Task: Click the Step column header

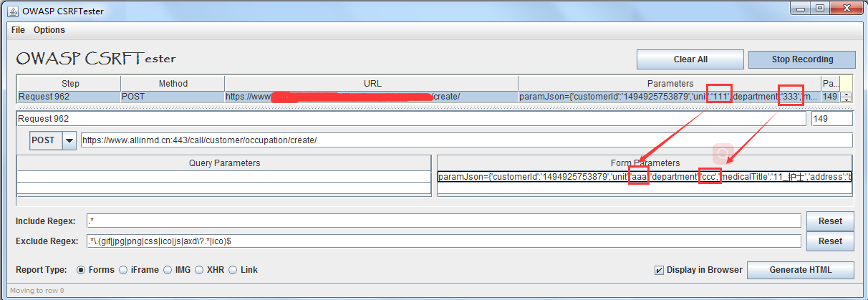Action: tap(69, 83)
